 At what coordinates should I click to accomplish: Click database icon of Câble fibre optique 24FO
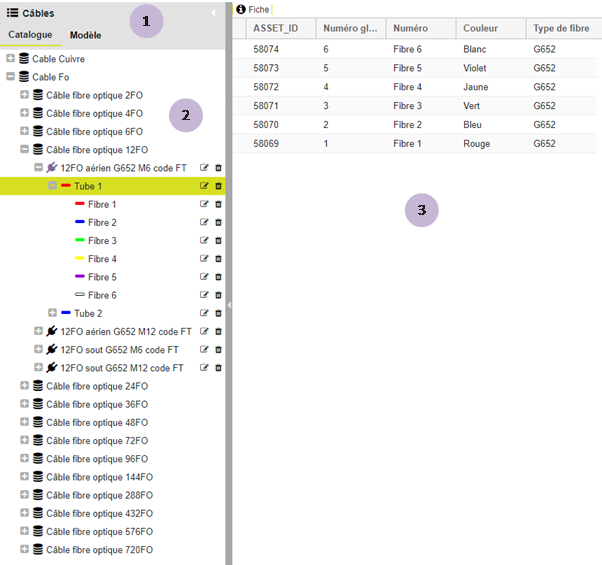point(38,386)
